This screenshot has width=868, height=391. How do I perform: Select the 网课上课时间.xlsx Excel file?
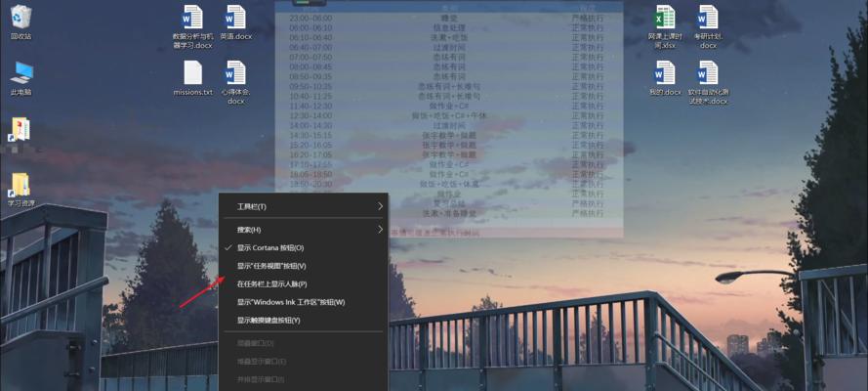coord(665,26)
